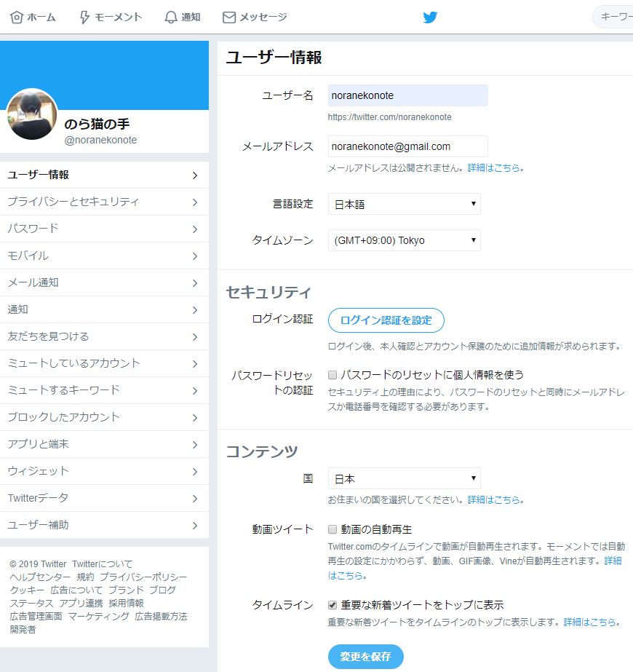Open 友だちを見つける in sidebar
Screen dimensions: 633x672
click(x=105, y=336)
